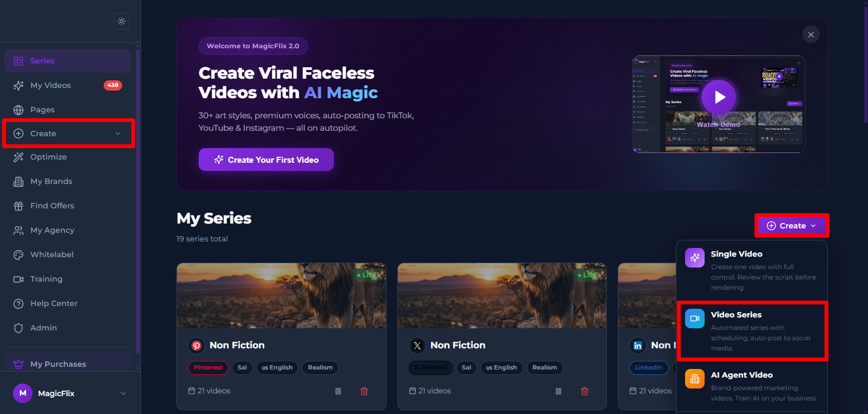Click the X logo on the series card

point(417,345)
